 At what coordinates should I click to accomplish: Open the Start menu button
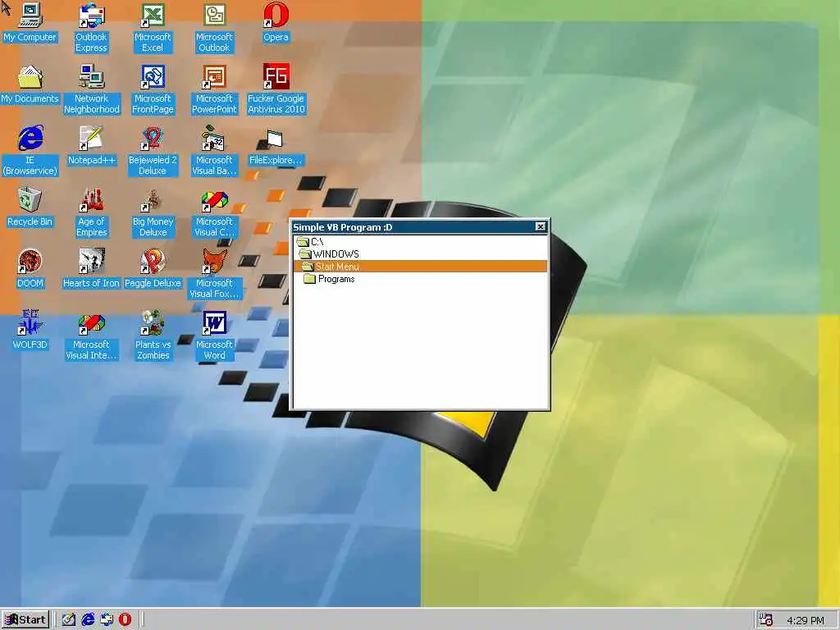pyautogui.click(x=25, y=620)
